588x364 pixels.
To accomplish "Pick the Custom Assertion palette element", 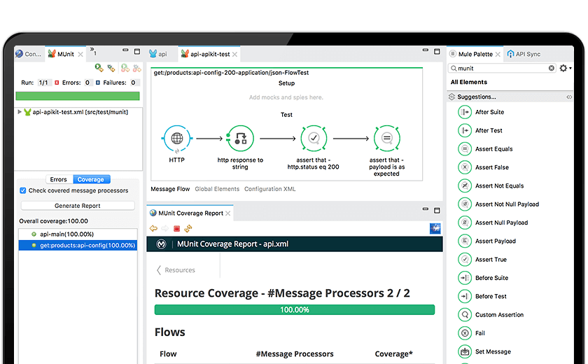I will pyautogui.click(x=491, y=314).
